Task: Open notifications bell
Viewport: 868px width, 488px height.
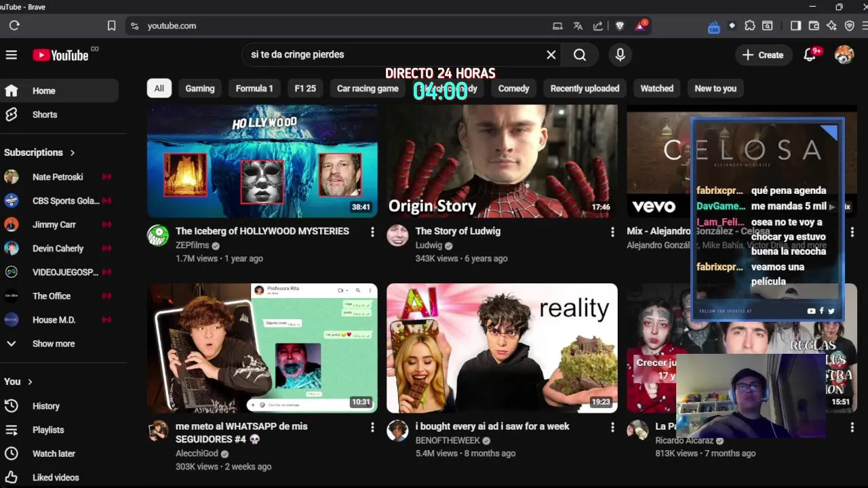Action: pos(810,55)
